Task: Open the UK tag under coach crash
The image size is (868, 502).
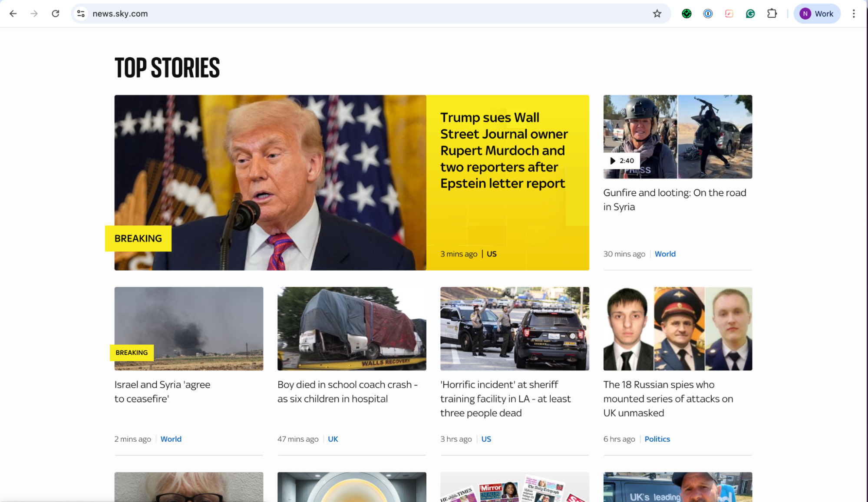Action: click(x=333, y=439)
